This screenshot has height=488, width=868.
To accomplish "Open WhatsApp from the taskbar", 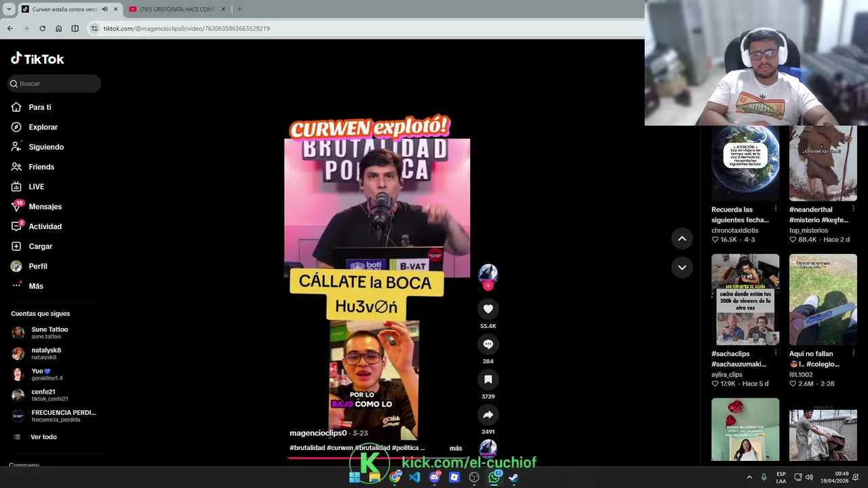I will tap(494, 477).
